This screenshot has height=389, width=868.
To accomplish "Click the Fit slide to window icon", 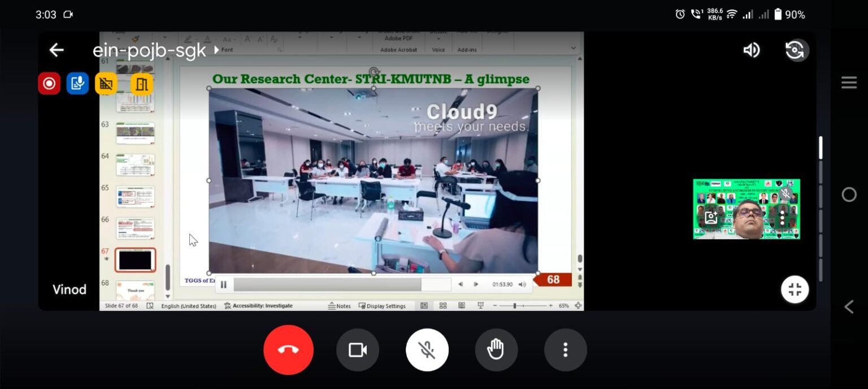I will click(x=578, y=305).
